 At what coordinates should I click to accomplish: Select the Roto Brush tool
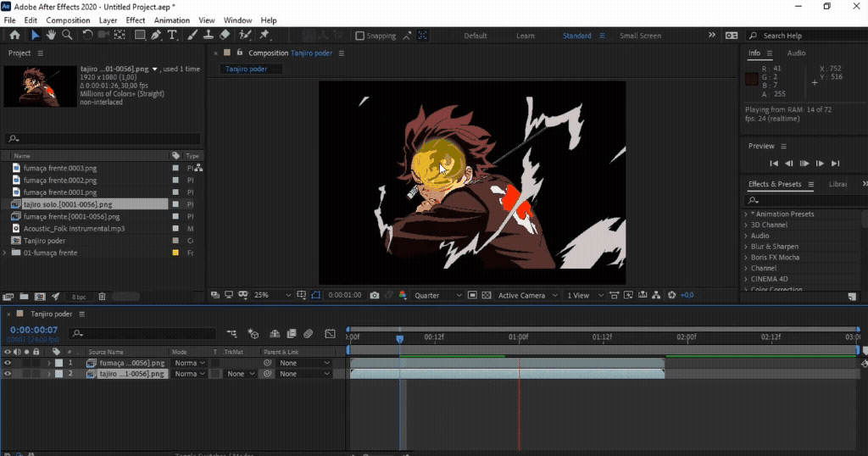click(x=245, y=36)
